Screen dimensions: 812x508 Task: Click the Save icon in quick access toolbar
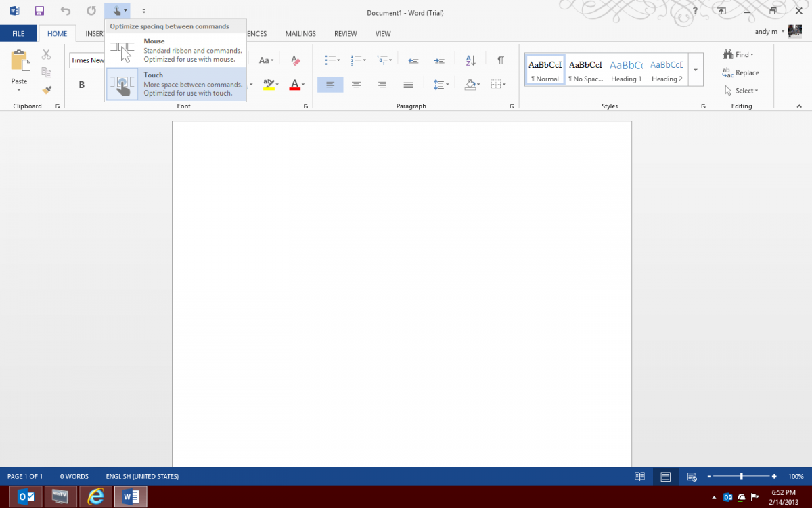click(x=39, y=11)
